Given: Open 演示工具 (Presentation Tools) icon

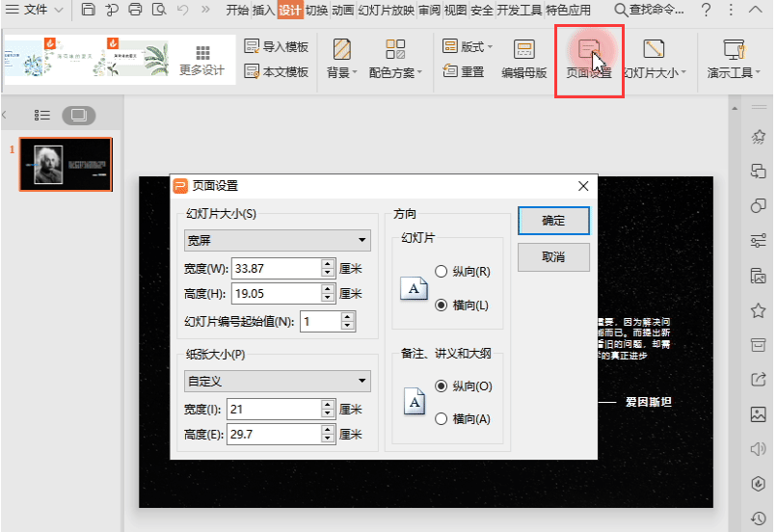Looking at the screenshot, I should (735, 50).
